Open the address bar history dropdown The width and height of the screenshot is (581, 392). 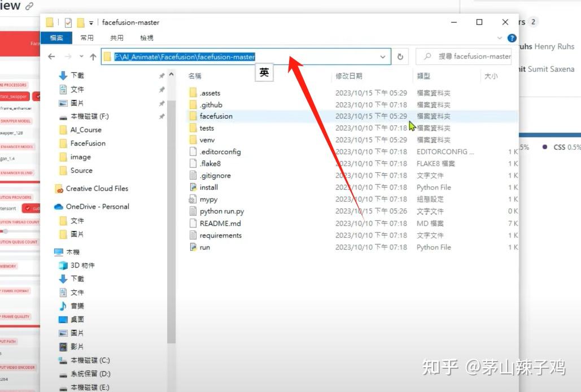coord(383,56)
